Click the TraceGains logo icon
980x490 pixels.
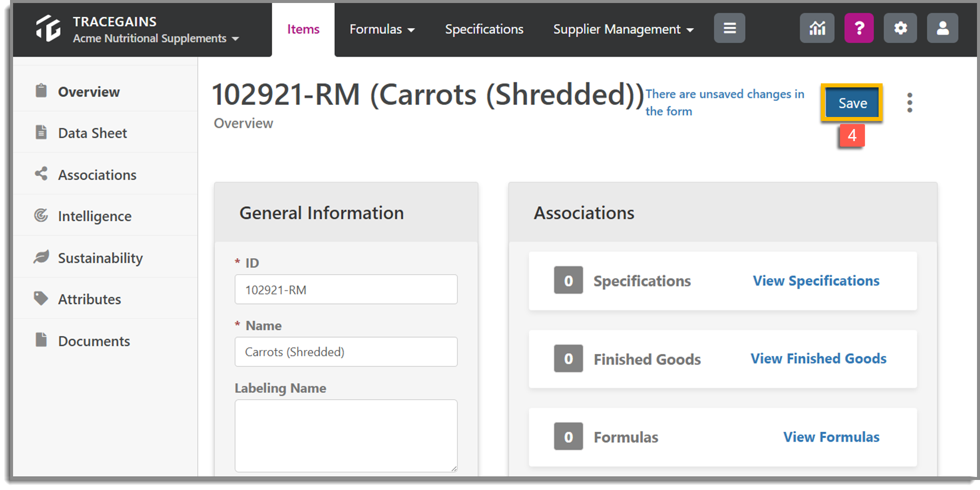pyautogui.click(x=48, y=28)
